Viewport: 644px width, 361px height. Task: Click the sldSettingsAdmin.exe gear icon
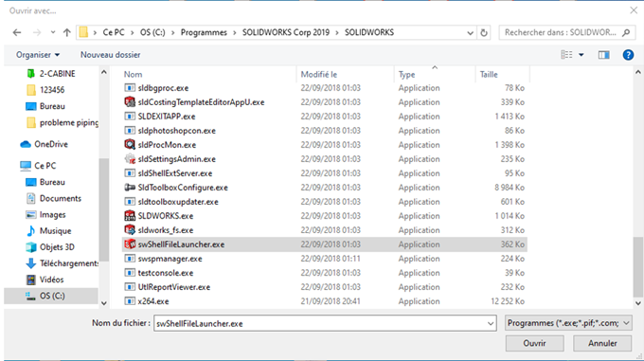130,159
